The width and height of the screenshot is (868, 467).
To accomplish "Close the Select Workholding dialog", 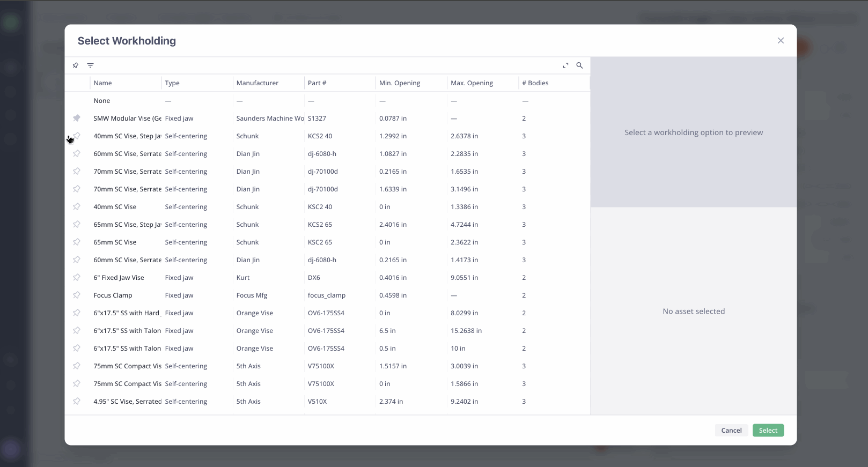I will point(781,41).
